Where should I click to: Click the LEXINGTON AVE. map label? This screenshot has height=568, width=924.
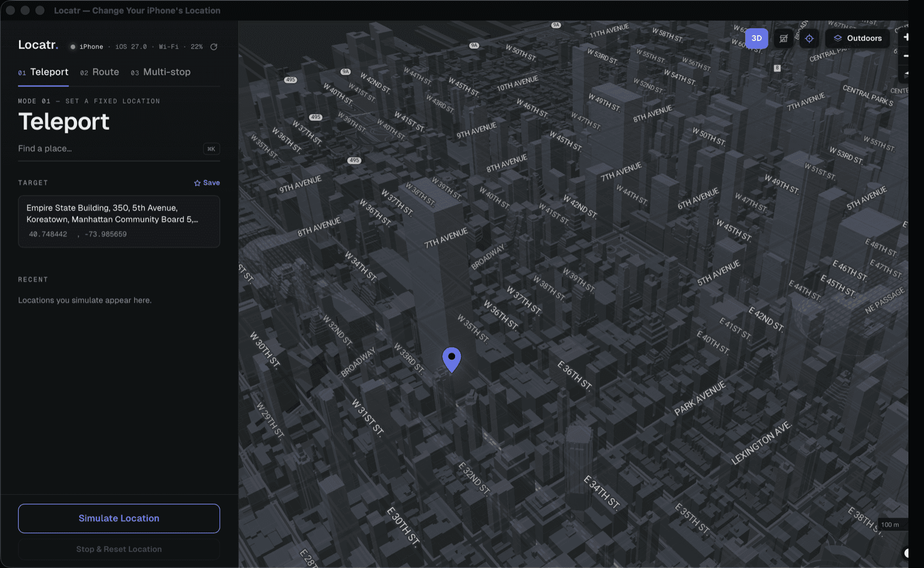(x=761, y=443)
